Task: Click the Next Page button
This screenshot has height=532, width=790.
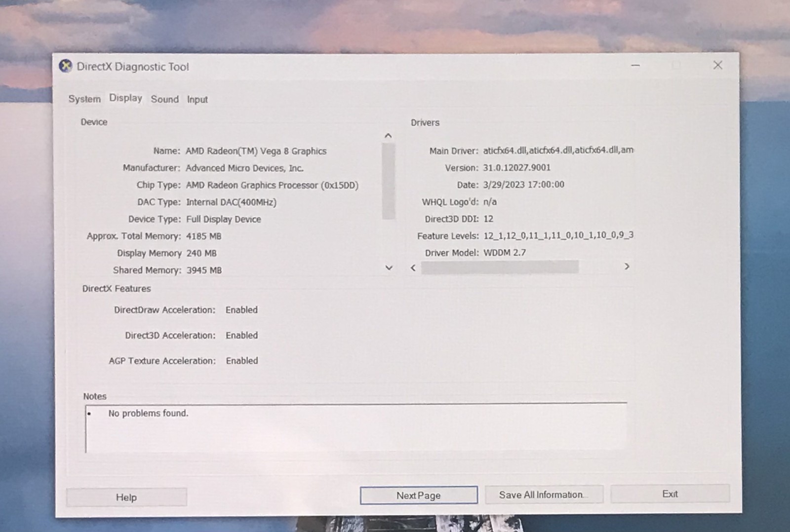Action: click(x=419, y=495)
